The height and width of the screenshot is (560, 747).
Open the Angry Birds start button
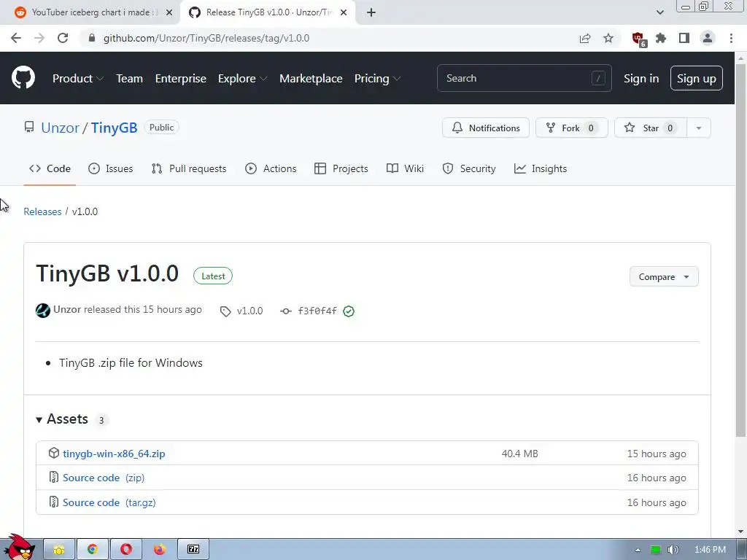20,547
